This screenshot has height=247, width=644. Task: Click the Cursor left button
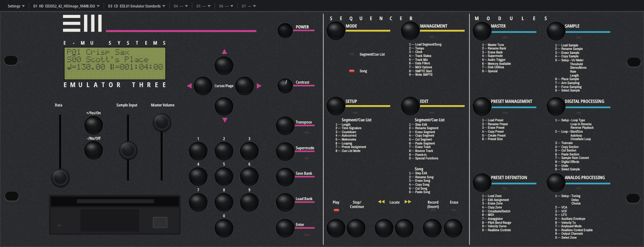click(203, 86)
